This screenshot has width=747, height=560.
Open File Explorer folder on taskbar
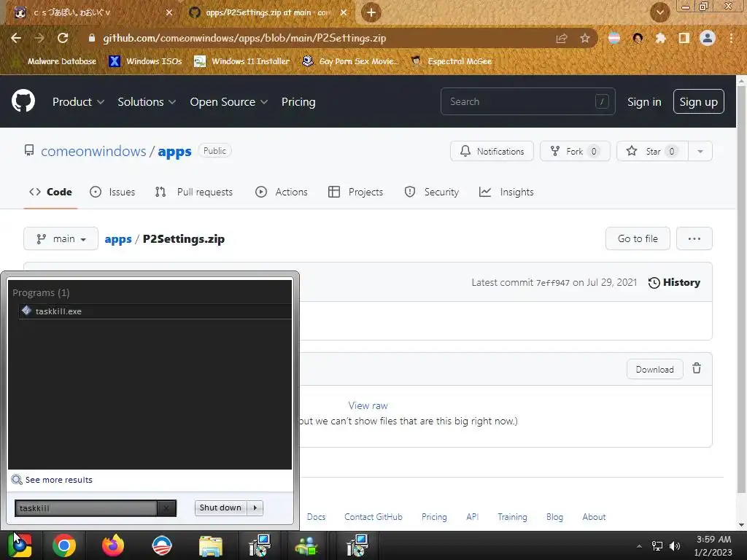pos(211,545)
